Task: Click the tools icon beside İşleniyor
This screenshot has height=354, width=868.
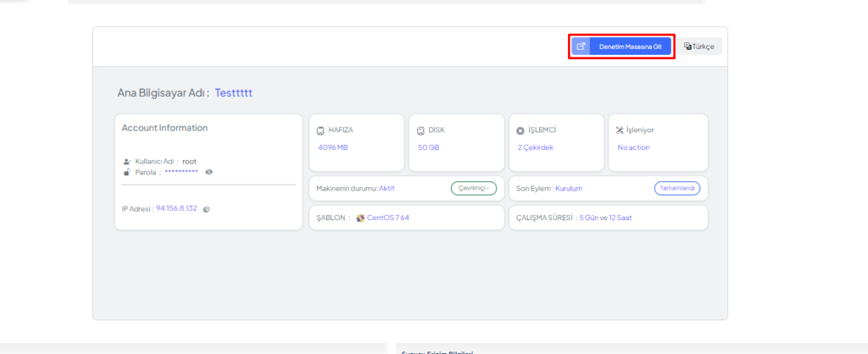Action: [x=620, y=130]
